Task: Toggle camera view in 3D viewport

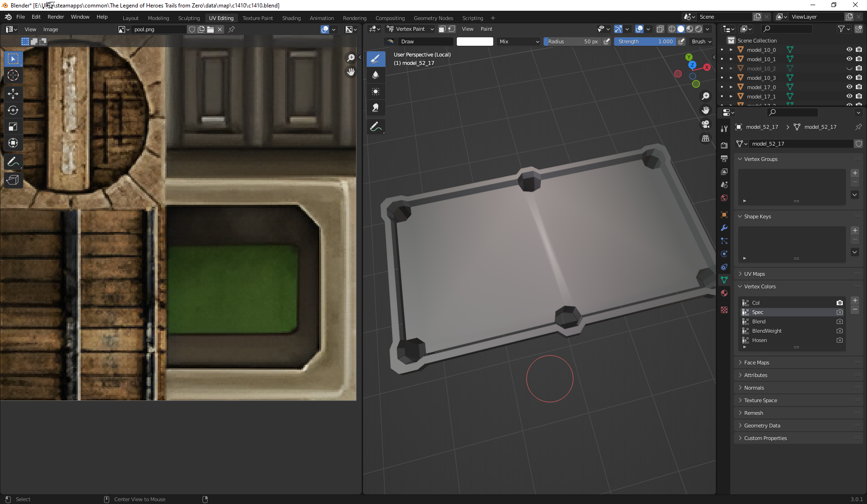Action: pos(706,124)
